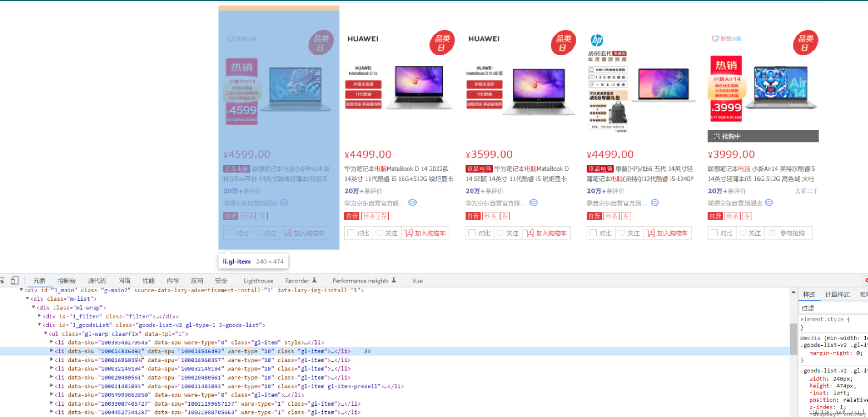Viewport: 868px width, 417px height.
Task: Click the 参与抢购 button
Action: click(x=789, y=233)
